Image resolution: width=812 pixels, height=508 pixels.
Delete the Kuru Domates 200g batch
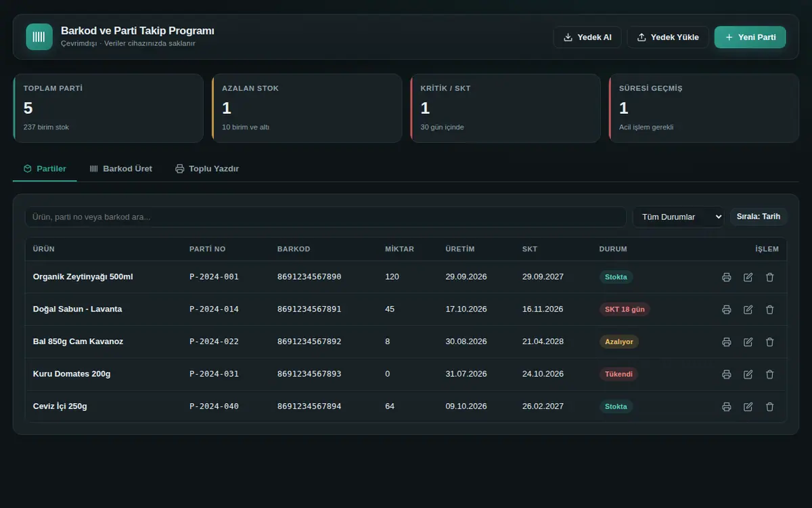point(769,375)
